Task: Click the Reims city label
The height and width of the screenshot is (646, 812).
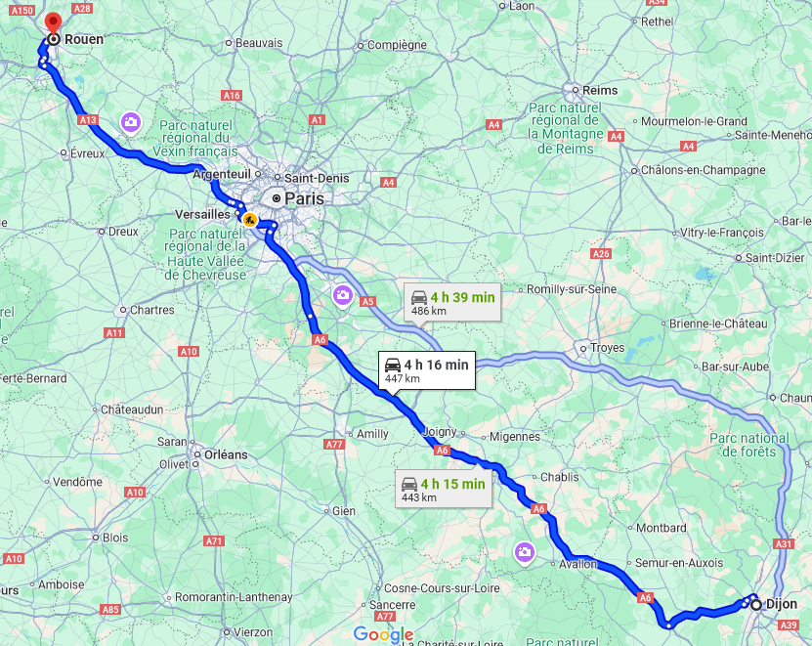Action: [600, 91]
